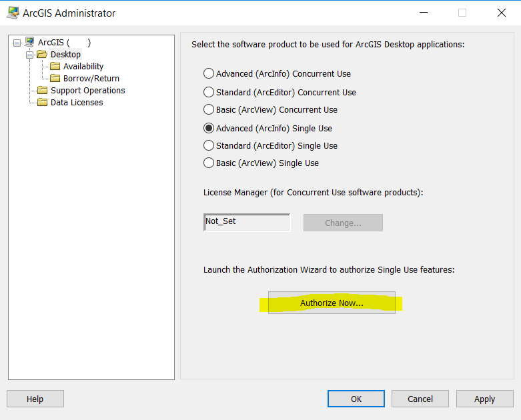The width and height of the screenshot is (521, 420).
Task: Click the ArcGIS Administrator title bar icon
Action: pyautogui.click(x=13, y=13)
